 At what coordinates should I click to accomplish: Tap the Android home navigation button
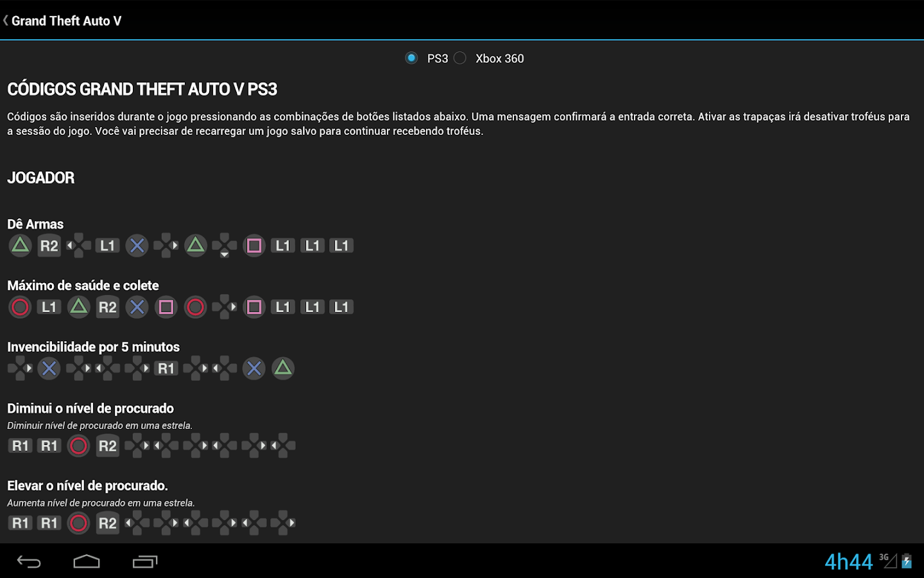[x=87, y=562]
